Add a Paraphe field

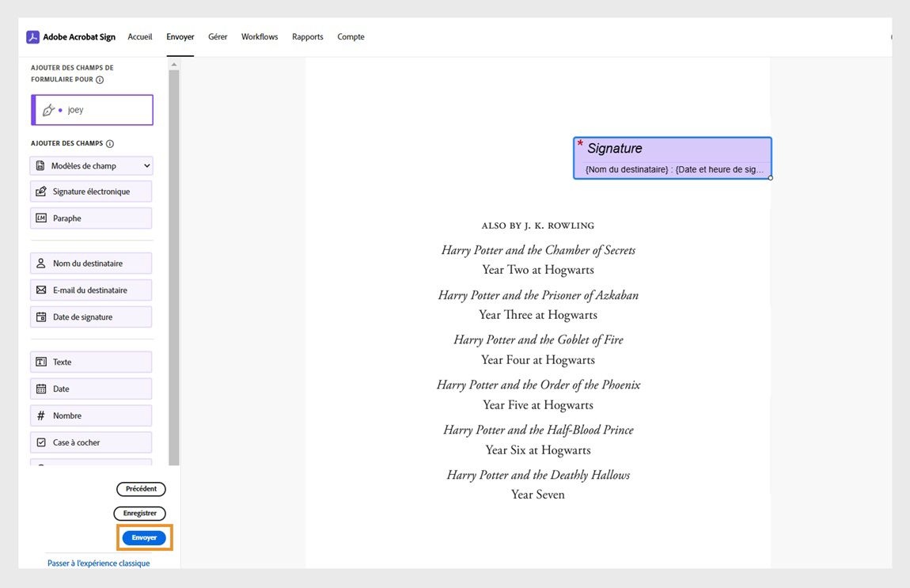91,218
